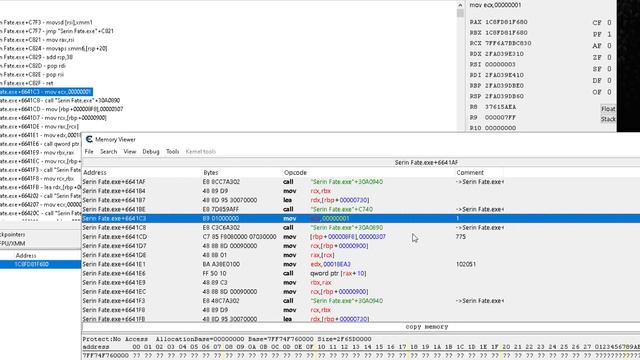Select disassembler row Serin Fate.exe+6641DE

(x=361, y=255)
